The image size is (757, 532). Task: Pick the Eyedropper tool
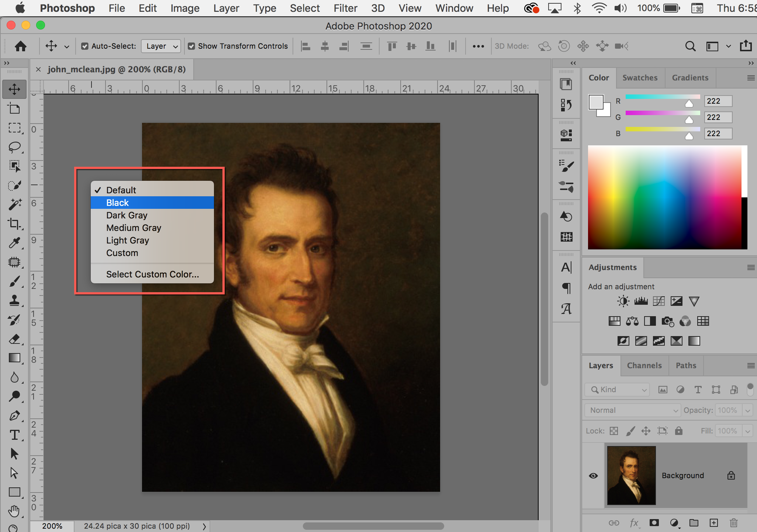click(14, 243)
